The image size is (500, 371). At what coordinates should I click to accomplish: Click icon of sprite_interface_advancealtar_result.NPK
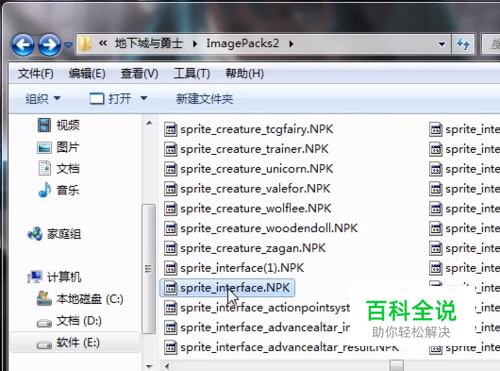coord(171,347)
